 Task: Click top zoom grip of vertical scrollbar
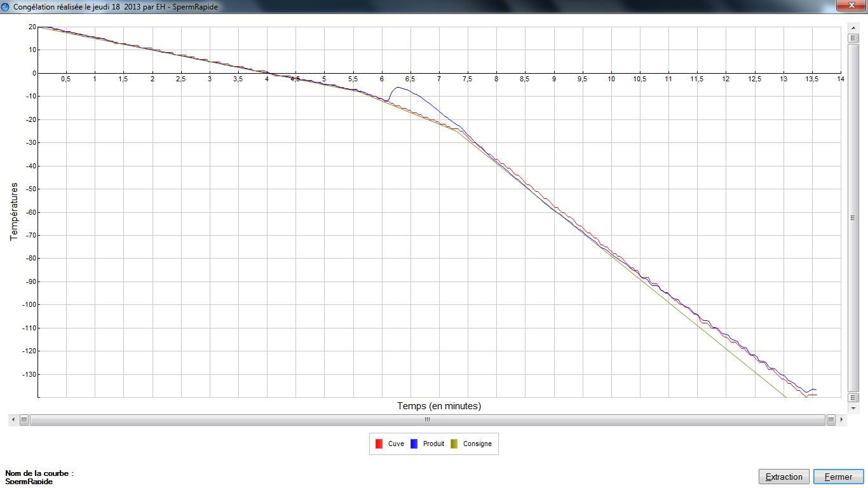[853, 38]
